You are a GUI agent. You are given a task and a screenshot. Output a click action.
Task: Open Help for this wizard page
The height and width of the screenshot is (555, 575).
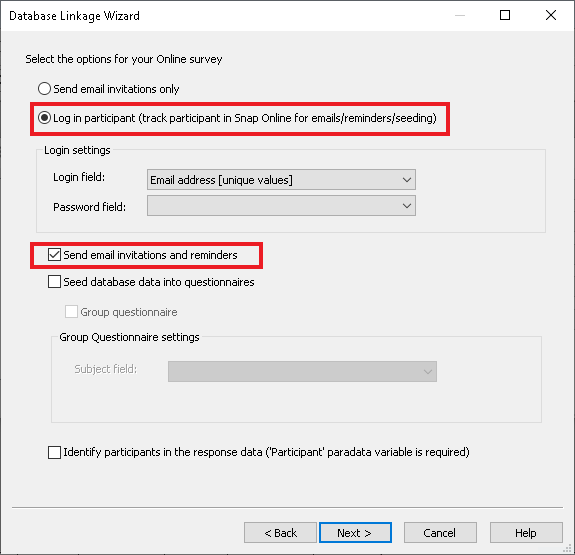[x=526, y=532]
